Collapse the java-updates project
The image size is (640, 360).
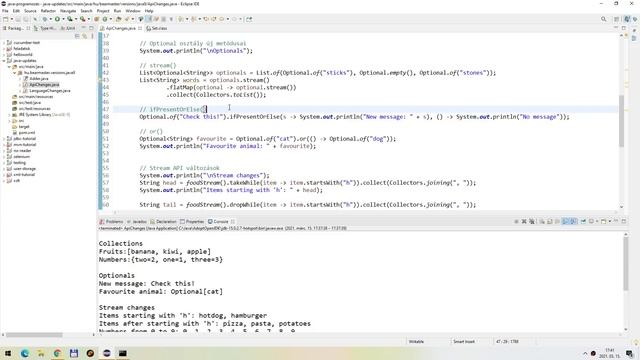coord(4,60)
